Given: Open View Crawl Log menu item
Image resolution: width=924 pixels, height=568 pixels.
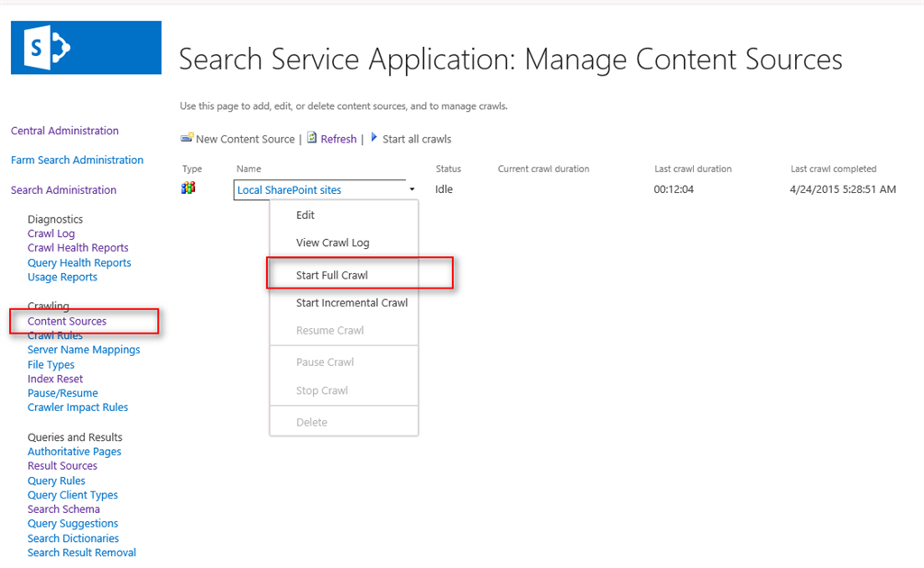Looking at the screenshot, I should coord(332,243).
